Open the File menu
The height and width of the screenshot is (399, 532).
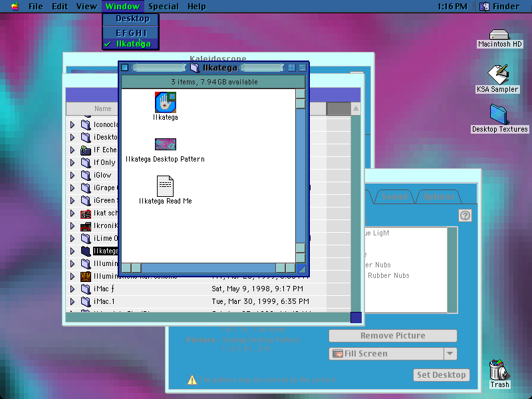[x=36, y=7]
